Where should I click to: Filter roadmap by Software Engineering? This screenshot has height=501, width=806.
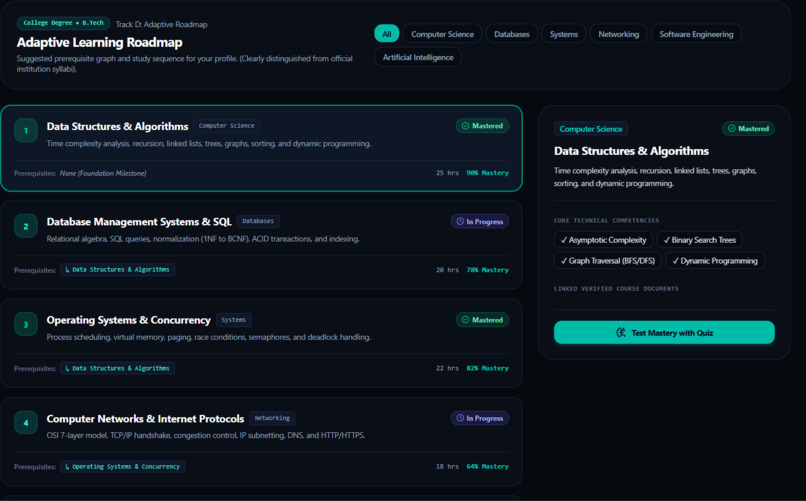tap(696, 34)
